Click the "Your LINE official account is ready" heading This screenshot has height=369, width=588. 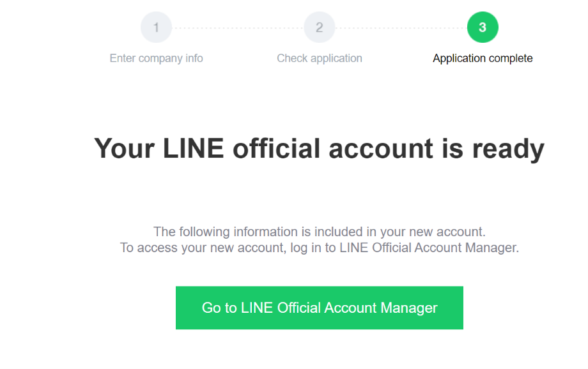[319, 149]
